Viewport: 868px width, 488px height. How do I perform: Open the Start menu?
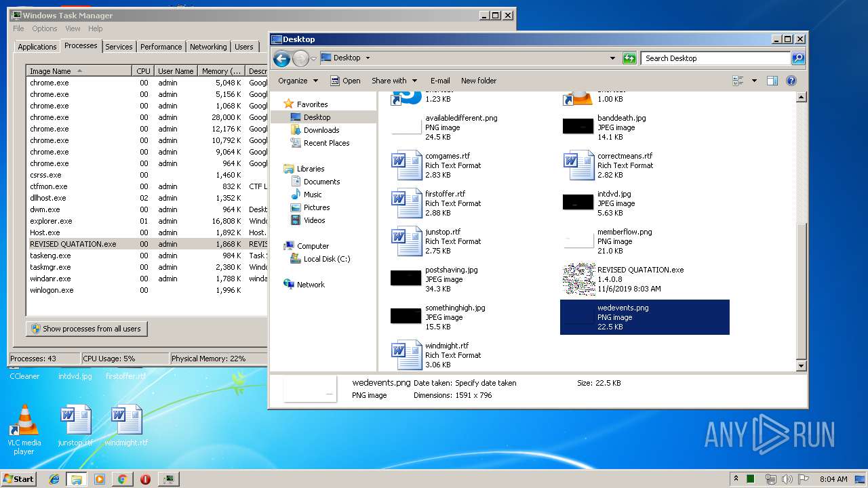[19, 479]
